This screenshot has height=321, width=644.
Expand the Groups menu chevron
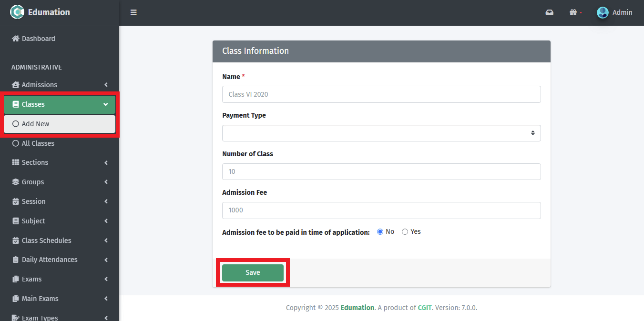click(x=106, y=182)
